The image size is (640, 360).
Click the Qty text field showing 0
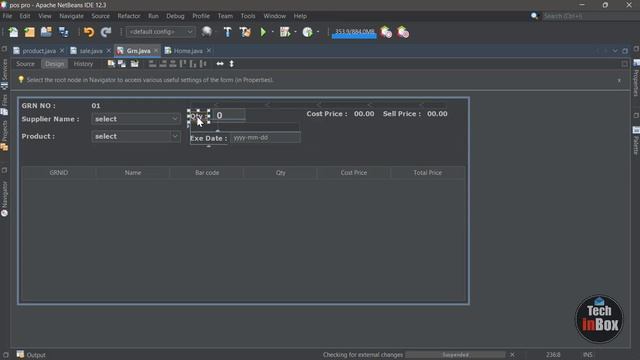click(229, 115)
